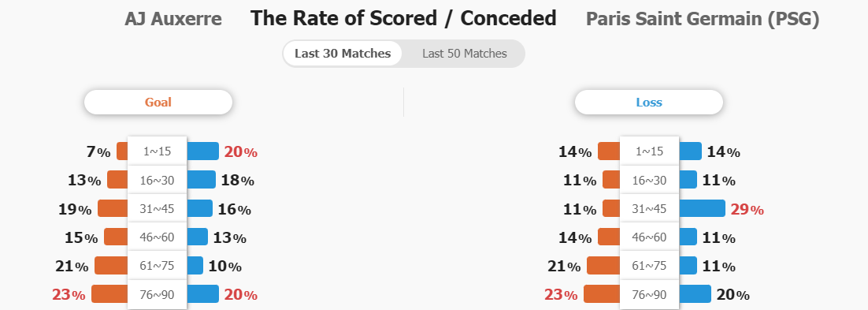This screenshot has width=868, height=310.
Task: Click the orange 23% bar in Goal chart
Action: point(109,294)
